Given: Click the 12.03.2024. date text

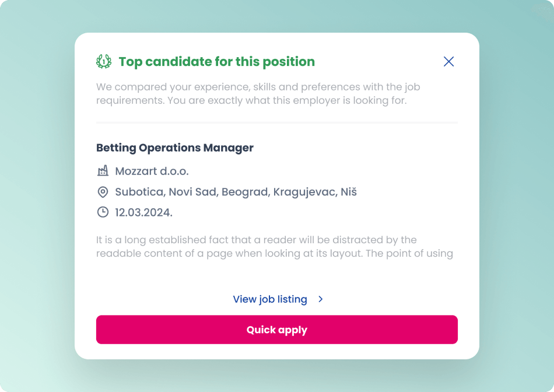Looking at the screenshot, I should click(x=144, y=212).
